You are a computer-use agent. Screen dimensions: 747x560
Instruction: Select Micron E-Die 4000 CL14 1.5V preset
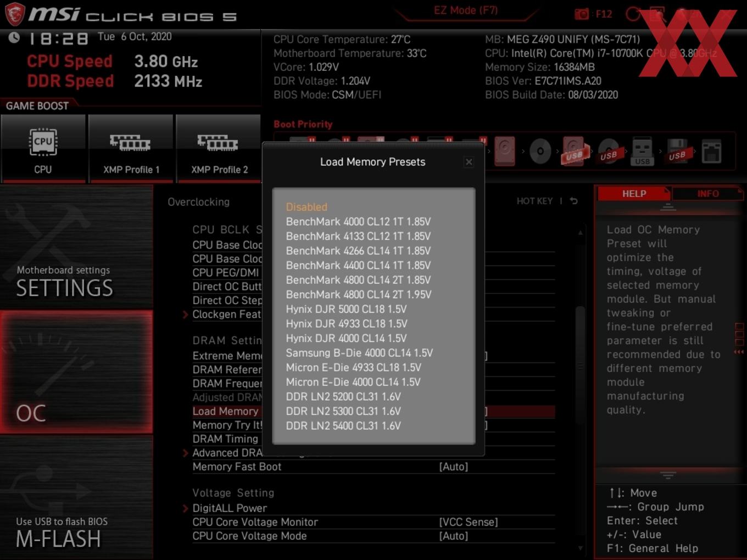[x=353, y=382]
